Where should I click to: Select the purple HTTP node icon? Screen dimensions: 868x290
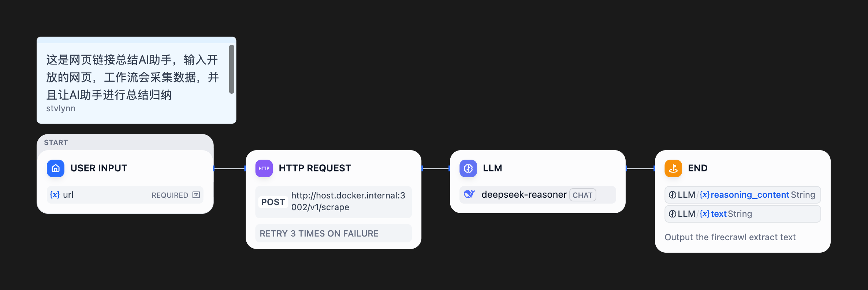click(x=264, y=168)
